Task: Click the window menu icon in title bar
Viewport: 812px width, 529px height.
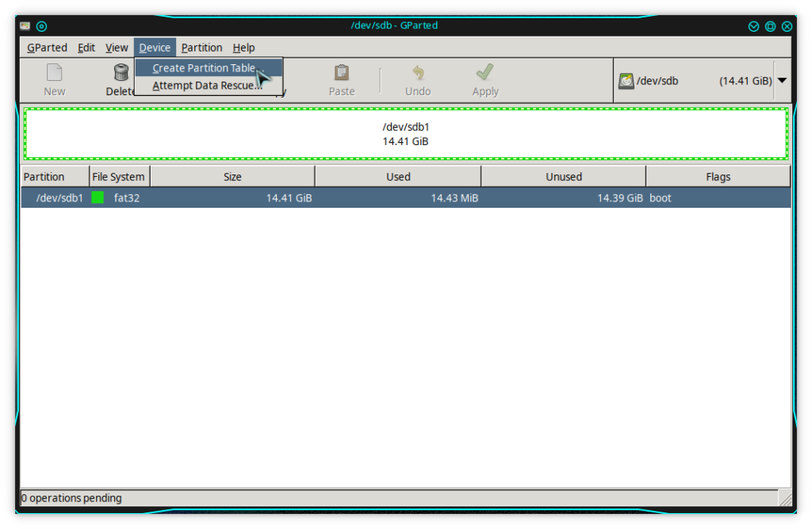Action: tap(25, 26)
